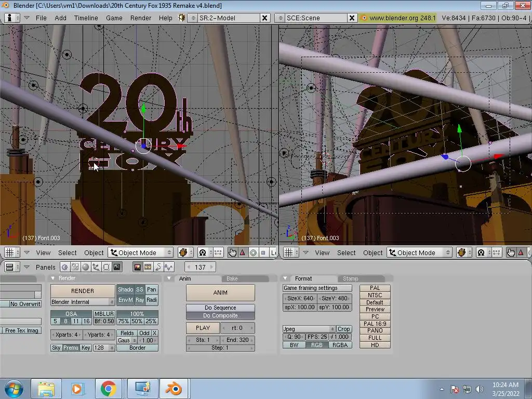Switch to Editing context icon
The width and height of the screenshot is (532, 399).
(106, 267)
